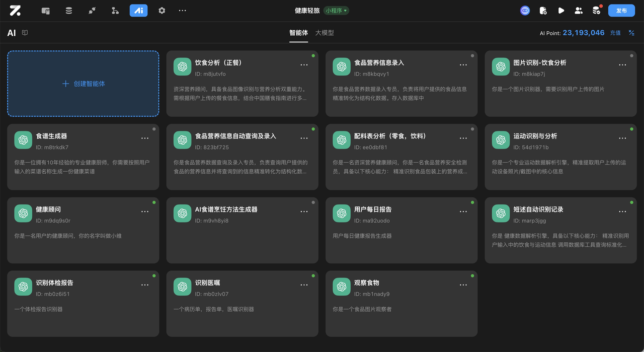Open the 配料表分析（零食，饮料） card title
Image resolution: width=644 pixels, height=352 pixels.
[390, 136]
